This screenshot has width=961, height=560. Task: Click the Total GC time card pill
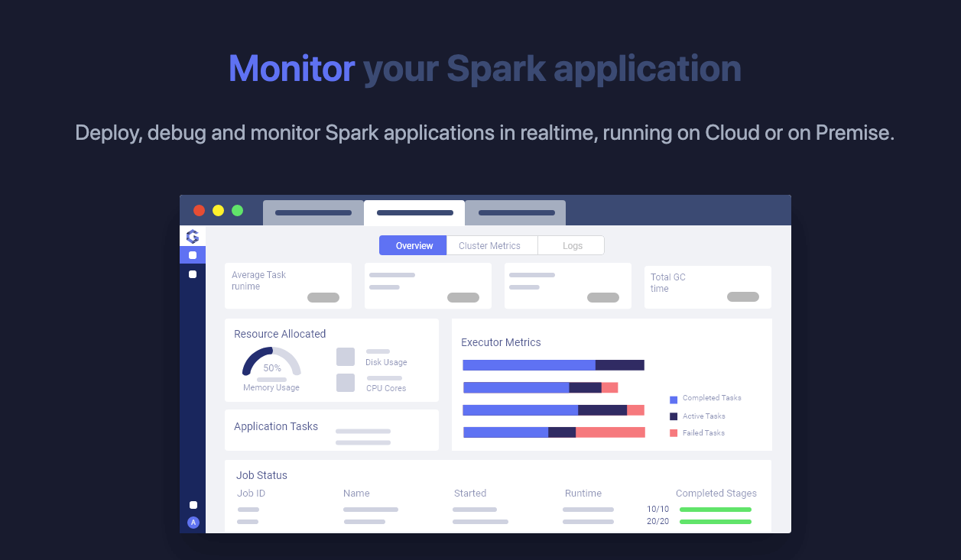(x=743, y=296)
